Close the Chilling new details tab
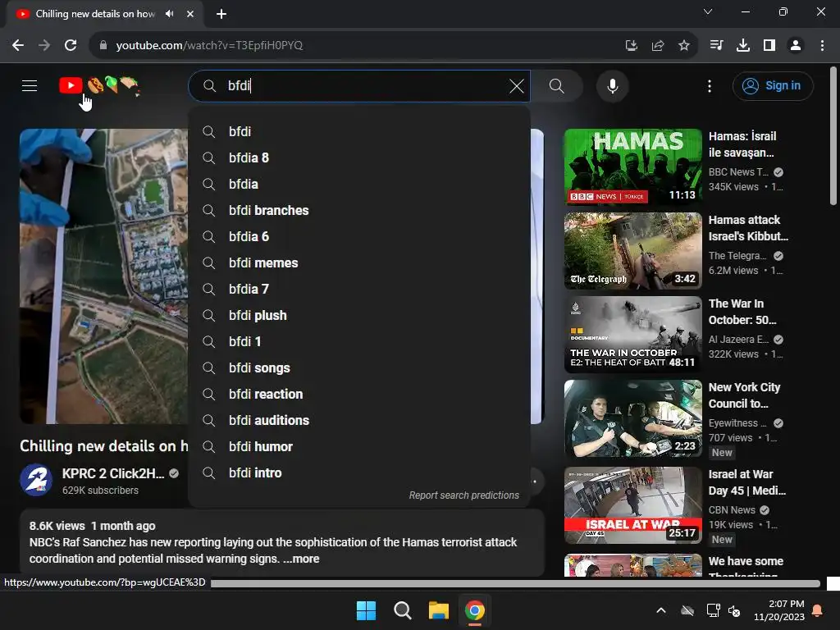The width and height of the screenshot is (840, 630). click(x=190, y=14)
